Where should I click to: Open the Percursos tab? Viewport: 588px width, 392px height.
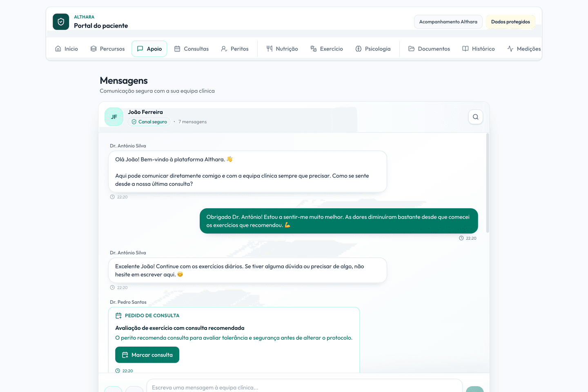coord(108,49)
